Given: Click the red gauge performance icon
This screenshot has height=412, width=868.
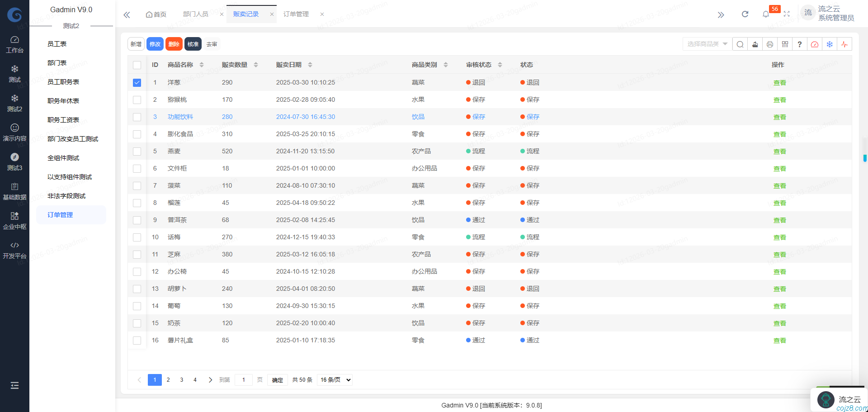Looking at the screenshot, I should (x=815, y=44).
